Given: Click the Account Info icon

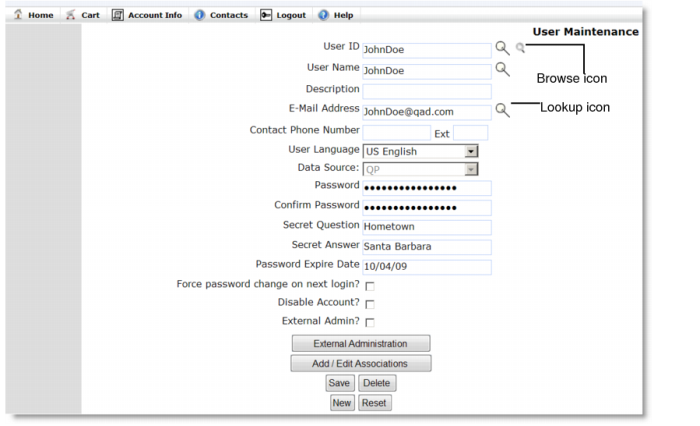Looking at the screenshot, I should (x=117, y=15).
